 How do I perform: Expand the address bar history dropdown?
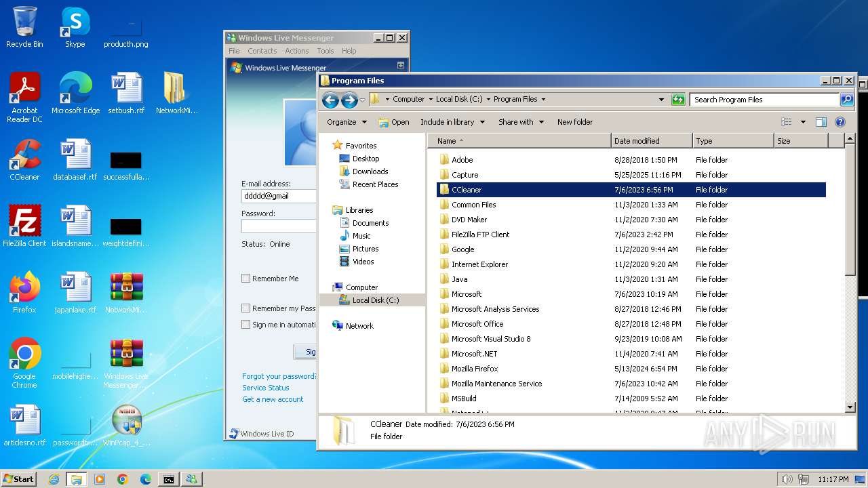tap(662, 100)
